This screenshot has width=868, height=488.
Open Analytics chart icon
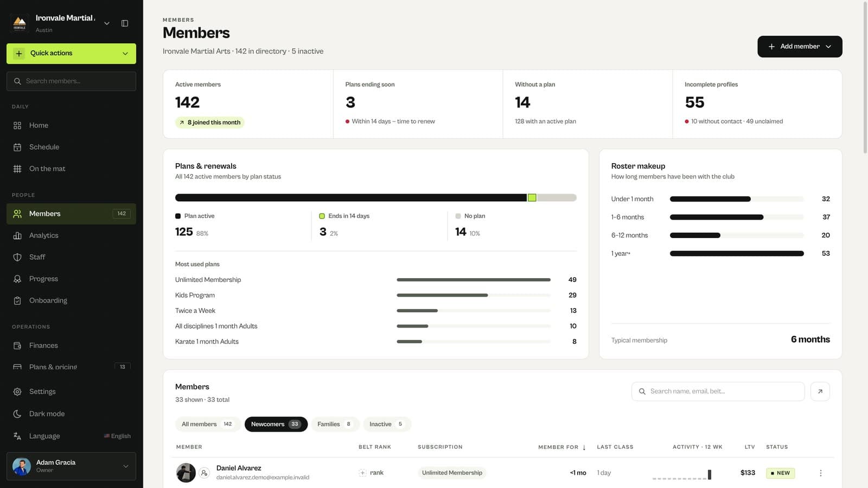17,235
